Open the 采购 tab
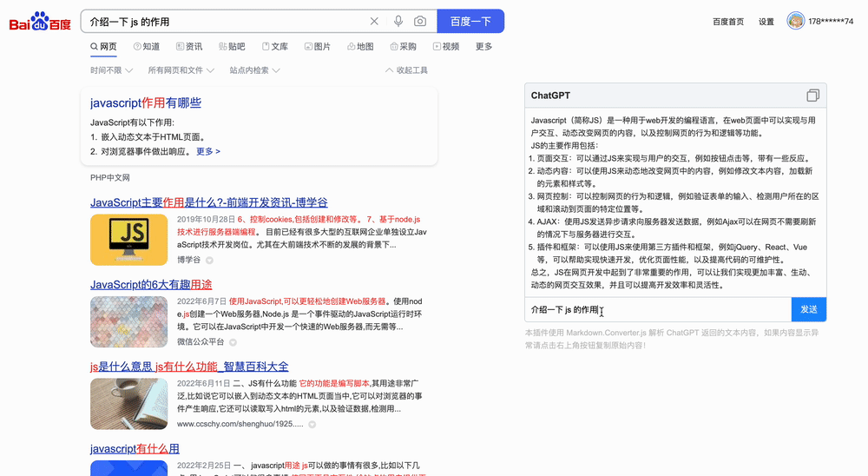 403,47
